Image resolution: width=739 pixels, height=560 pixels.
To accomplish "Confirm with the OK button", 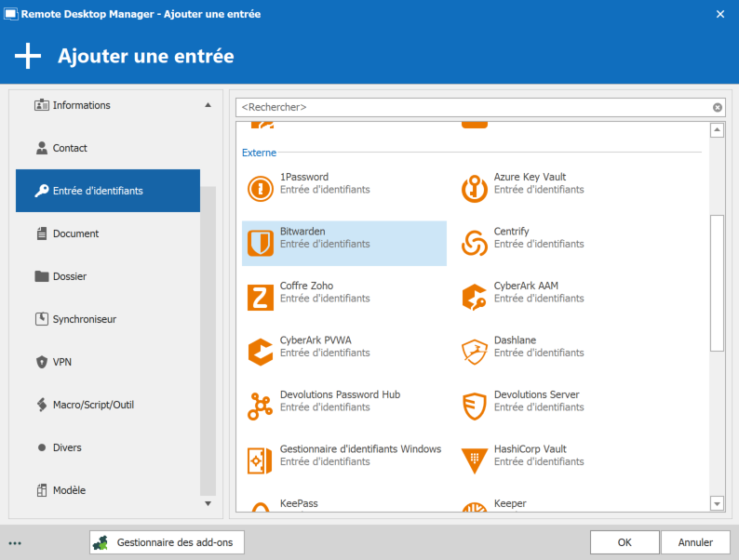I will coord(625,542).
